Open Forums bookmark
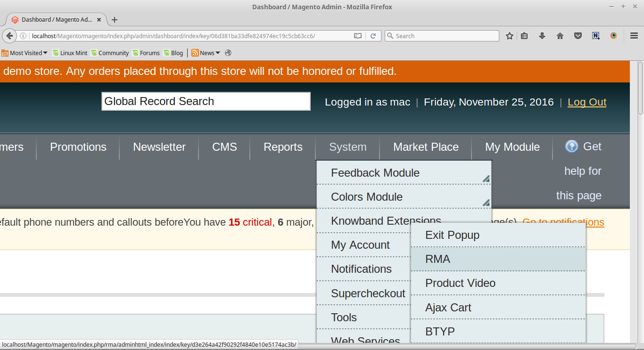The image size is (644, 350). [x=146, y=53]
